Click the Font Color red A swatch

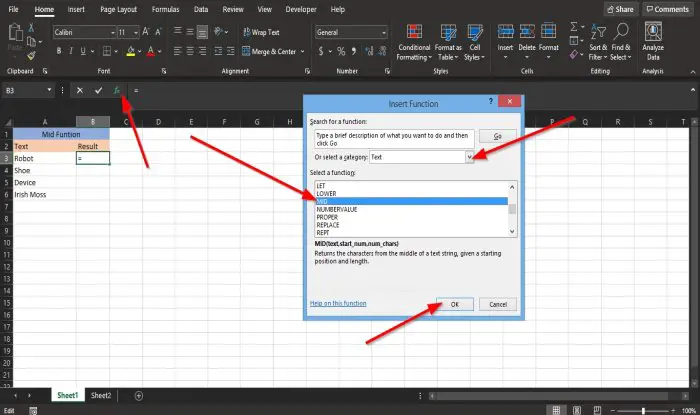click(x=151, y=52)
